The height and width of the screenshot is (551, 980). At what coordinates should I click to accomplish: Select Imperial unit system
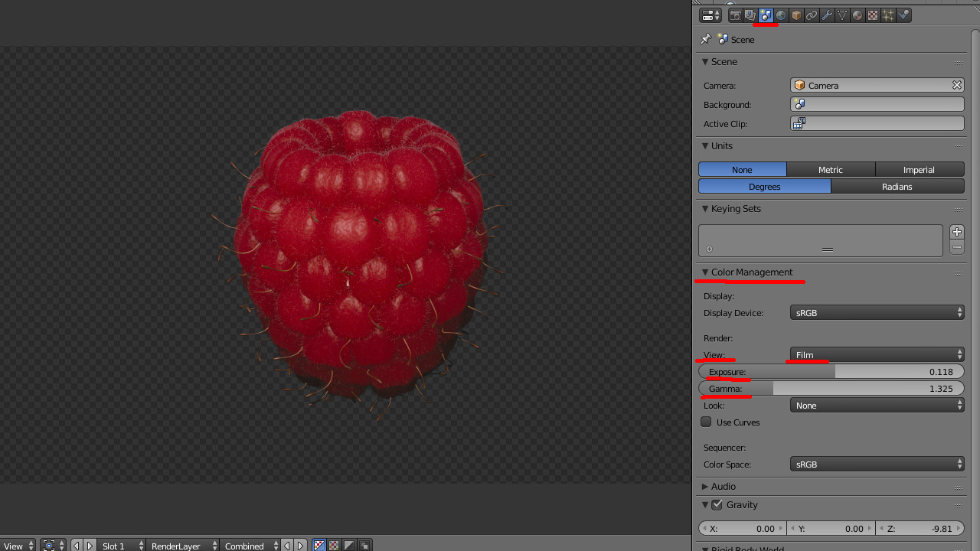point(920,170)
